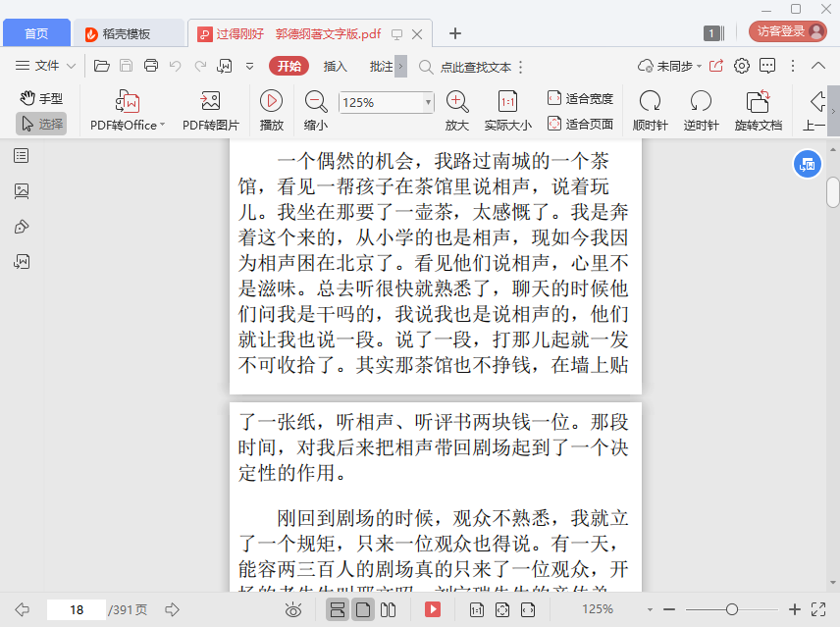Click the zoom slider handle
840x627 pixels.
732,609
